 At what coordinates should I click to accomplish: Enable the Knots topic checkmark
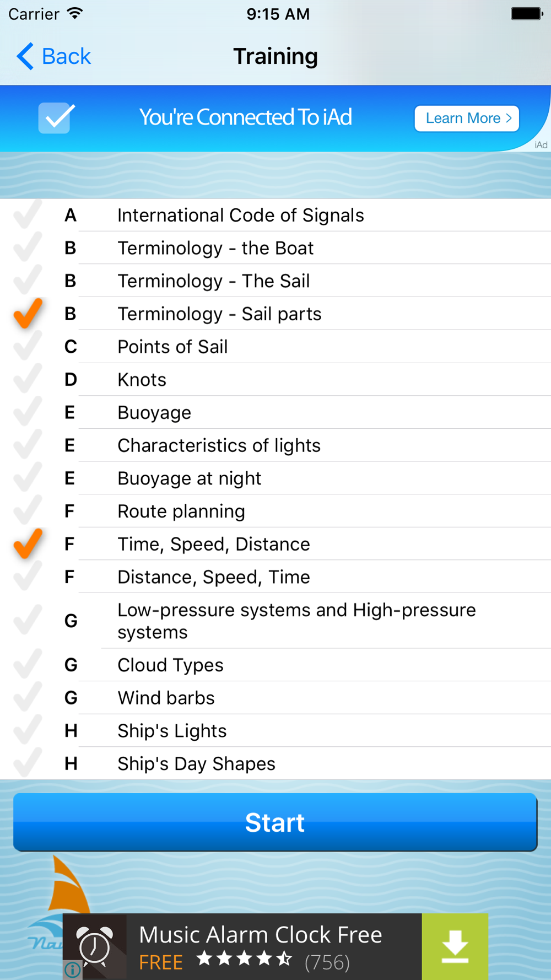(x=28, y=380)
